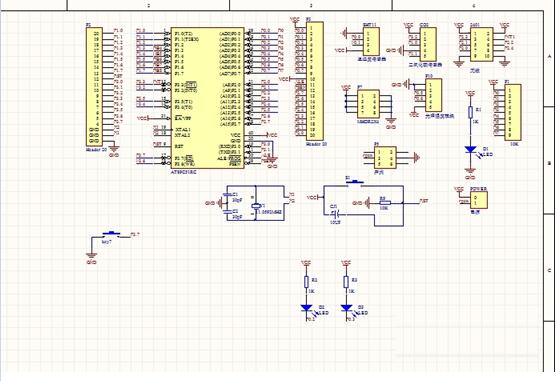Select resistor R2 above LED D2
This screenshot has width=560, height=381.
[306, 282]
